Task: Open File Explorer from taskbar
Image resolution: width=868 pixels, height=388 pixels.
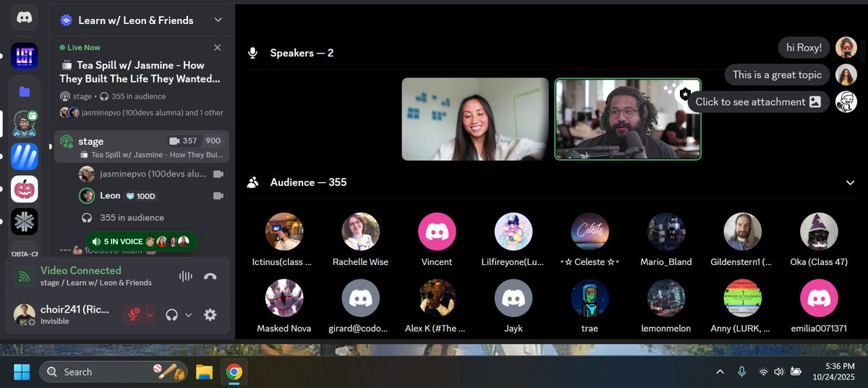Action: 204,372
